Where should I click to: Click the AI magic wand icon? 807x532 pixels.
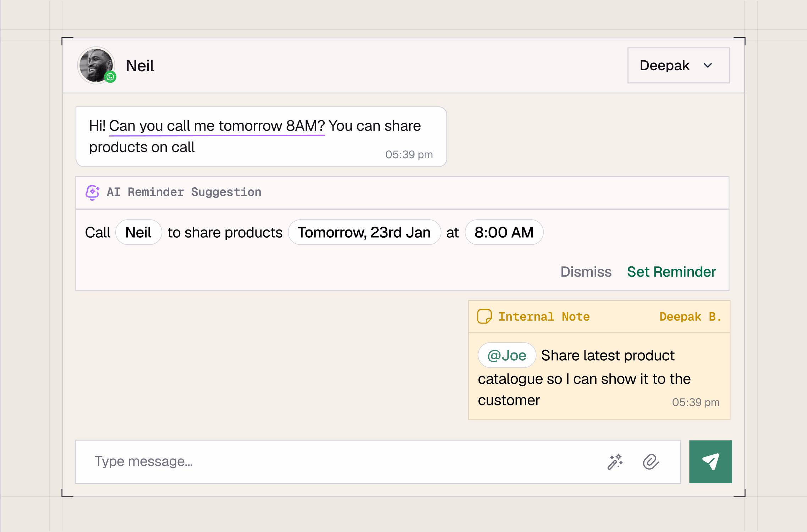coord(615,462)
